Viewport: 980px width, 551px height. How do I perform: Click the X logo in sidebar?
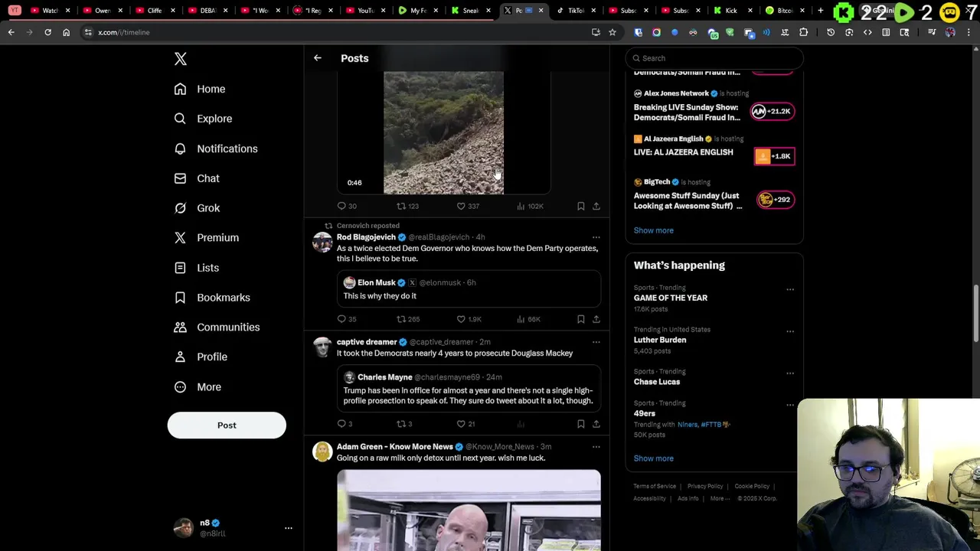click(180, 59)
